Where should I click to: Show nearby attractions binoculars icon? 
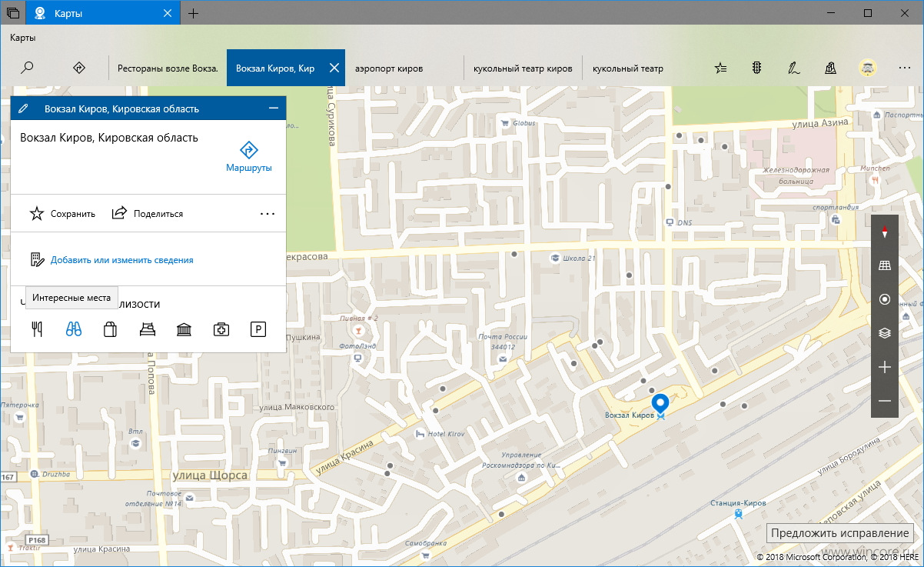(x=74, y=330)
